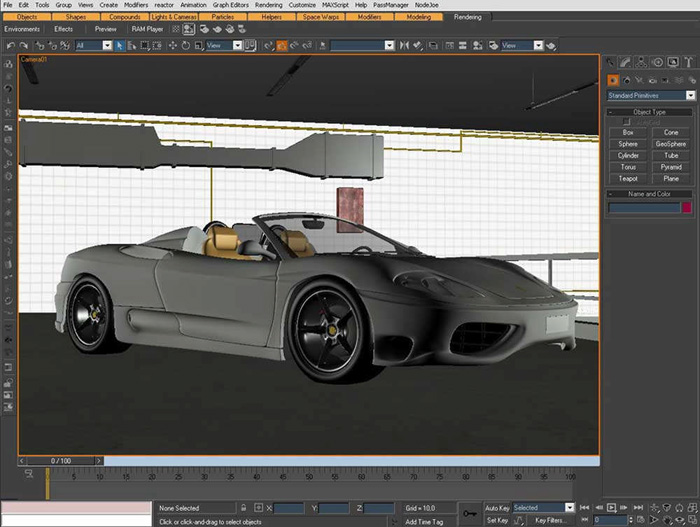Select the Lights category icon

click(x=640, y=80)
